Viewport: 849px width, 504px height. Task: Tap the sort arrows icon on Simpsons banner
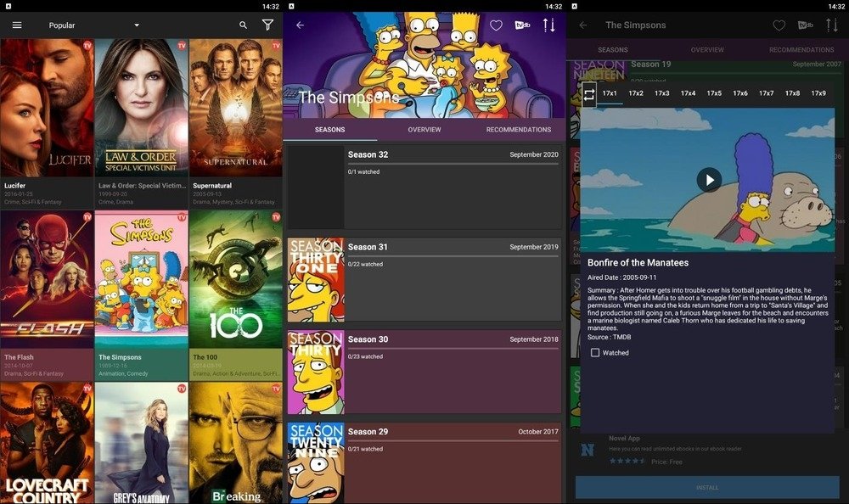coord(549,25)
